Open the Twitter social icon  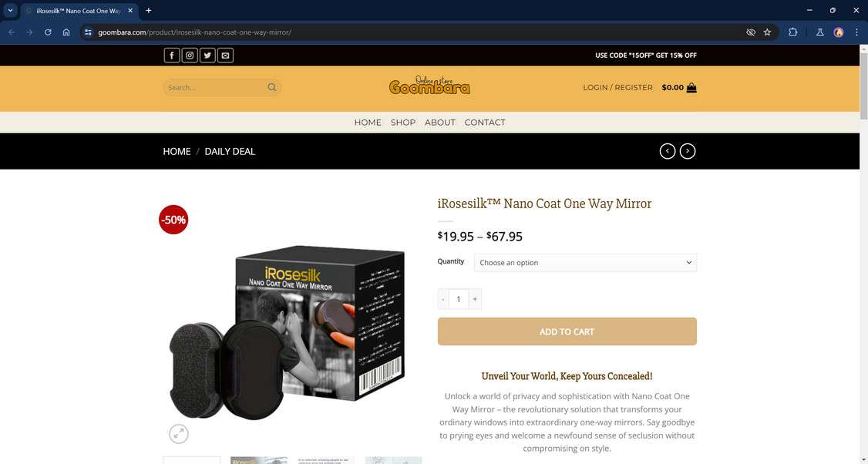click(x=207, y=55)
